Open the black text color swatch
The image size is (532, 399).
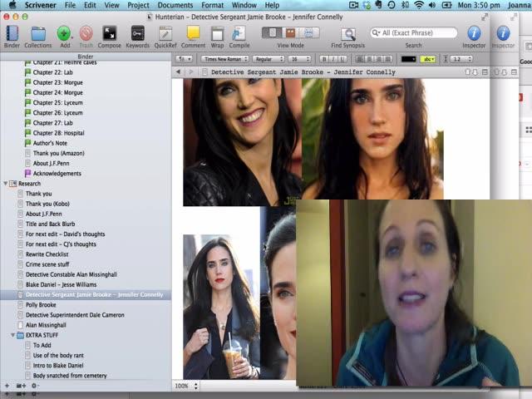pyautogui.click(x=408, y=59)
